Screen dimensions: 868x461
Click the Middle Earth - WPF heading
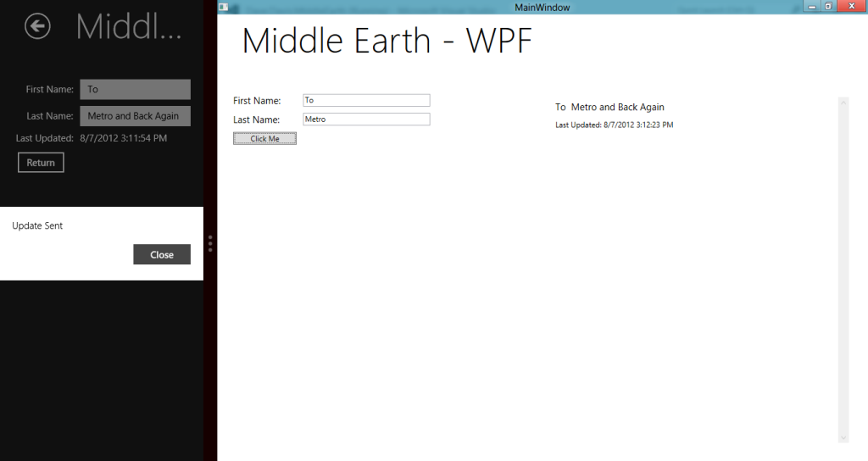pos(387,42)
